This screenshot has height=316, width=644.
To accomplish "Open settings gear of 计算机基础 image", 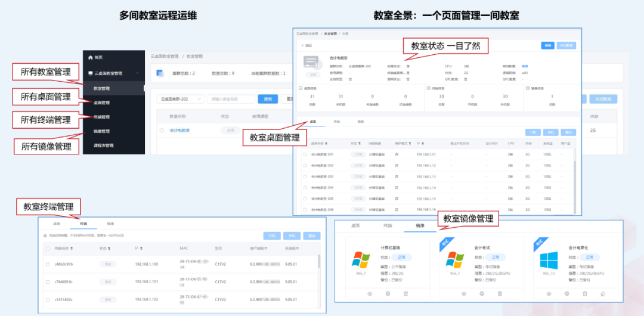I will 388,294.
